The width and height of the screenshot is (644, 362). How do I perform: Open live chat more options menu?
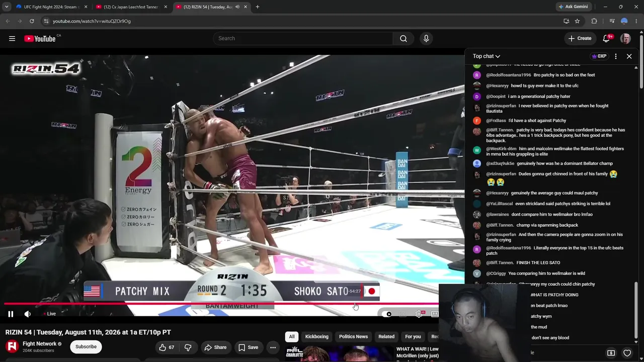(616, 56)
